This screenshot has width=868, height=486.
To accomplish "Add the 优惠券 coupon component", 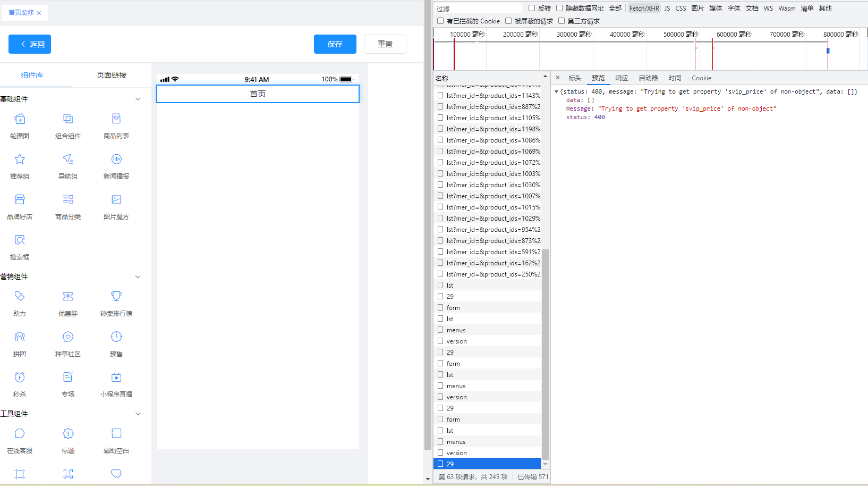I will coord(68,304).
